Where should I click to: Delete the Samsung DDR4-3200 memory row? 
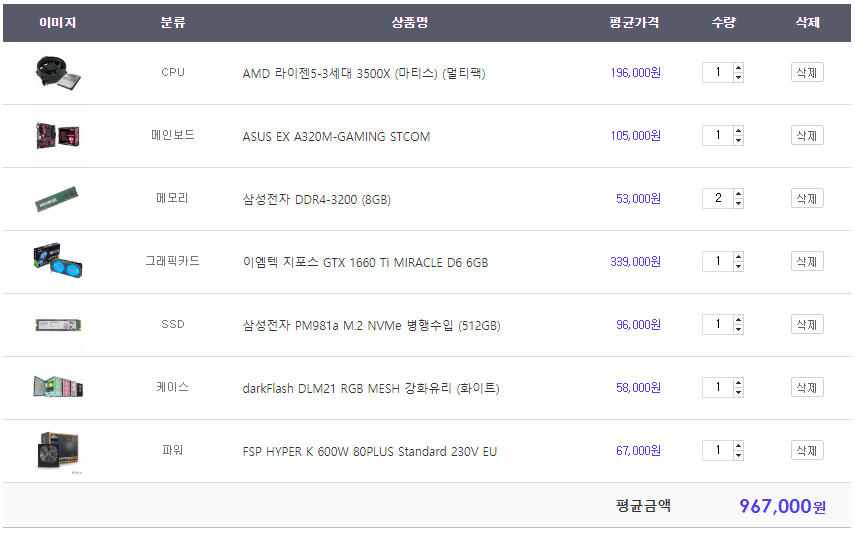[x=807, y=199]
